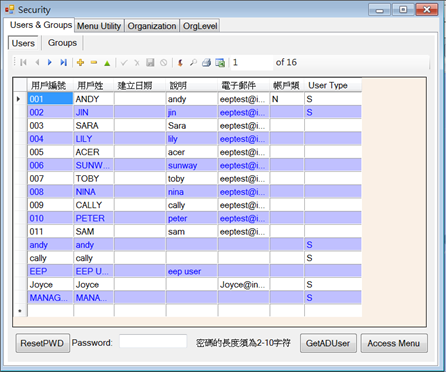Select the MANAG... user ID cell
The width and height of the screenshot is (446, 372).
coord(50,298)
